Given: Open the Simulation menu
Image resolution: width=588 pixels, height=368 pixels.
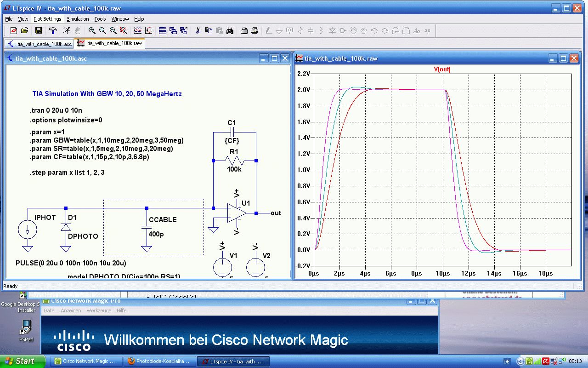Looking at the screenshot, I should [78, 19].
